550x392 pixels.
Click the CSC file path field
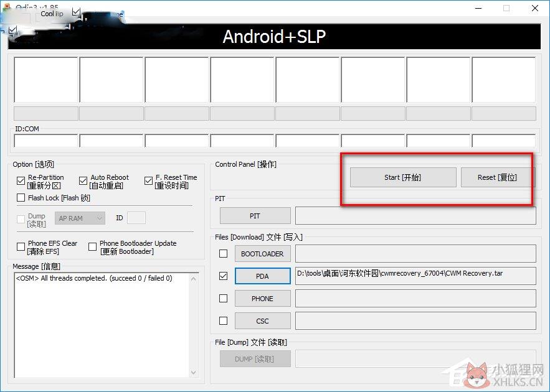[415, 321]
